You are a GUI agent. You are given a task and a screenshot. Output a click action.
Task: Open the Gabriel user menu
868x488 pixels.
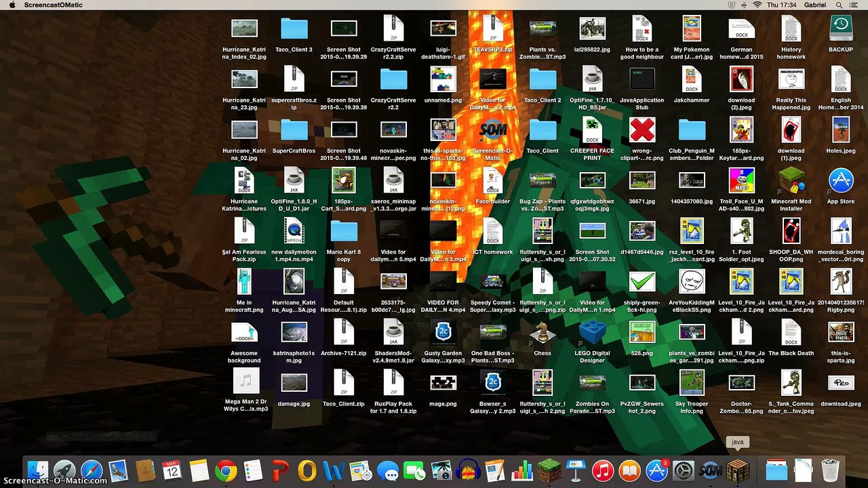(x=814, y=5)
